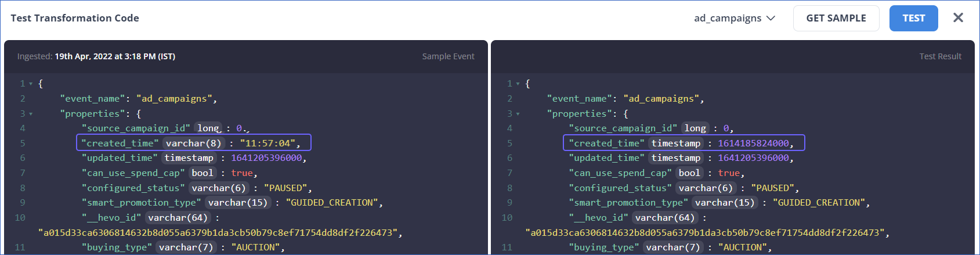Click bool type badge in Sample Event
This screenshot has width=980, height=255.
(x=202, y=173)
